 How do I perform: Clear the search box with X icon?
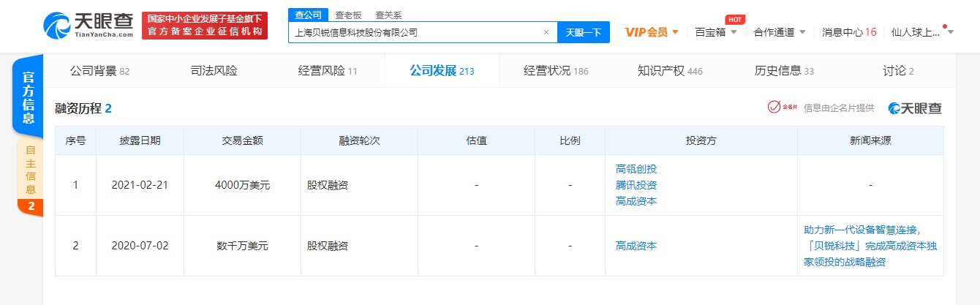(546, 32)
